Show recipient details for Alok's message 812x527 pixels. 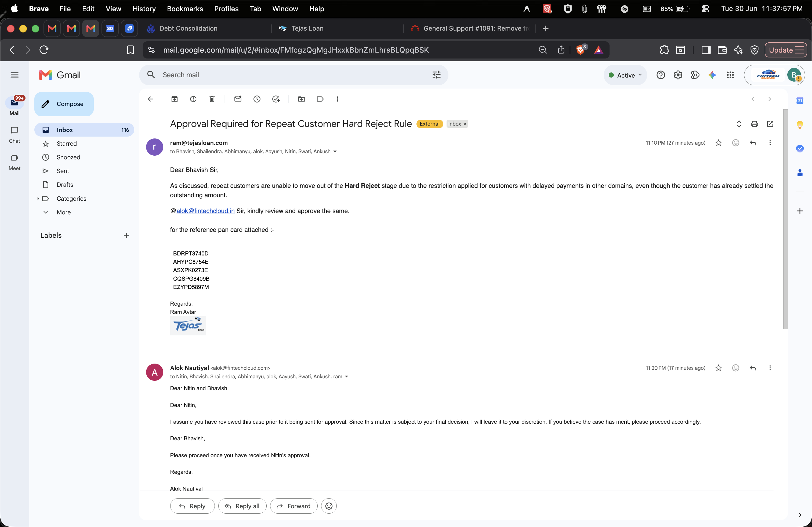pos(347,377)
